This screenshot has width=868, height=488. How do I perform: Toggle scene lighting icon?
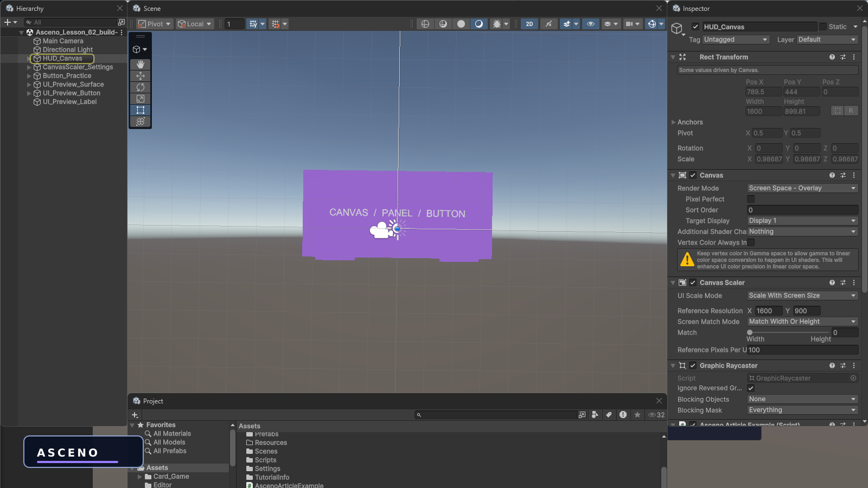tap(548, 24)
